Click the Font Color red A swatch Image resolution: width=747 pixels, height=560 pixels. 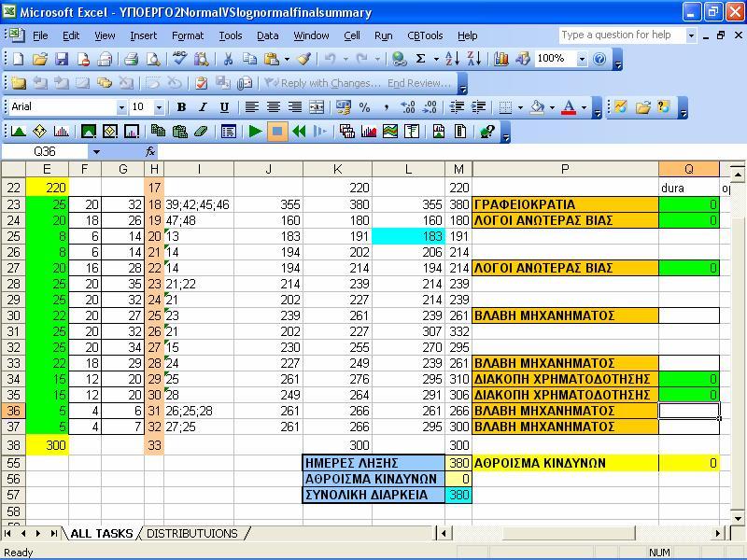click(x=569, y=107)
